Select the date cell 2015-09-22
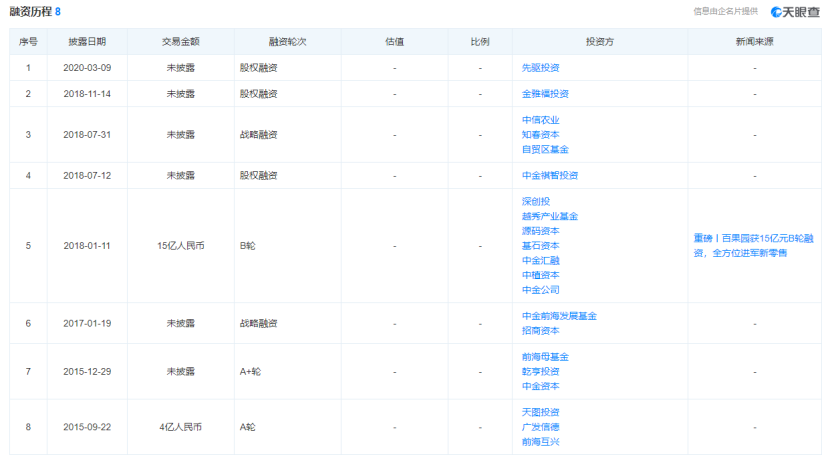Screen dimensions: 831x461 click(x=87, y=427)
